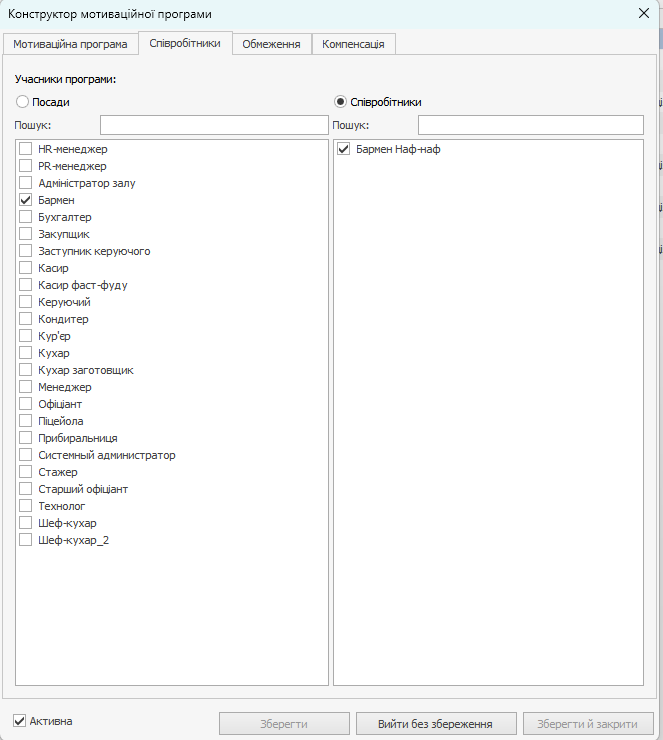Click Вийти без збереження button
The width and height of the screenshot is (663, 740).
437,723
